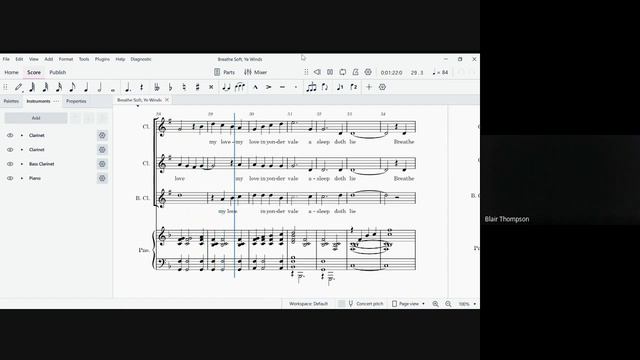Open the Page view dropdown
The width and height of the screenshot is (640, 360).
click(408, 304)
